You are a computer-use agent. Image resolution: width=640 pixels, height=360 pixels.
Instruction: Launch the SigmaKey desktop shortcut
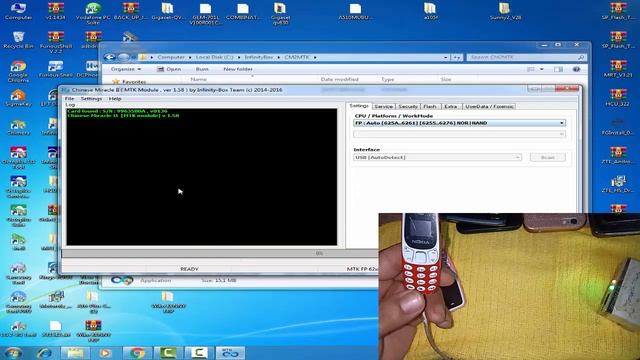point(18,98)
